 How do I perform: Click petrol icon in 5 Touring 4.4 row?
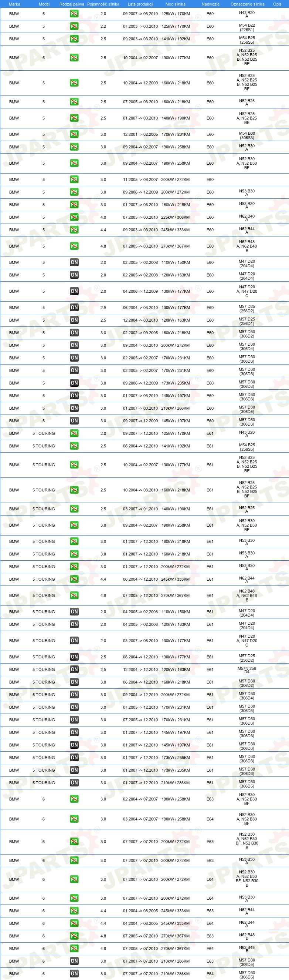(x=74, y=580)
